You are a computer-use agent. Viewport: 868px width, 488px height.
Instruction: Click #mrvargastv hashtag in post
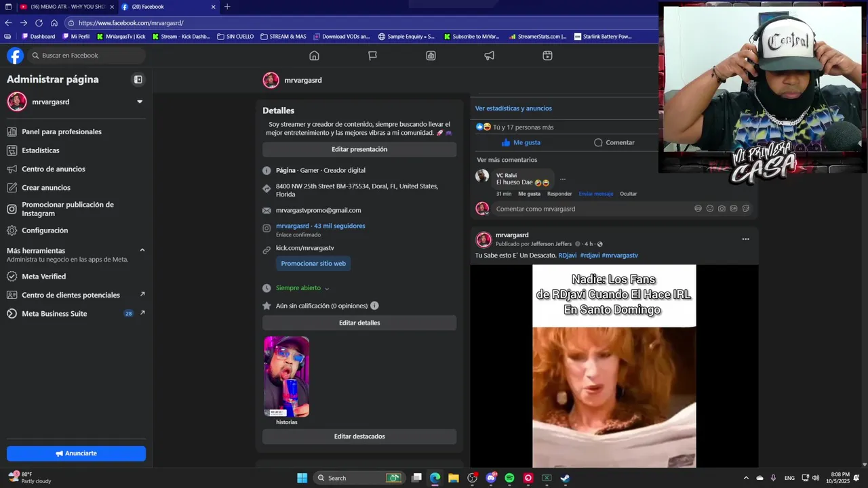coord(620,256)
